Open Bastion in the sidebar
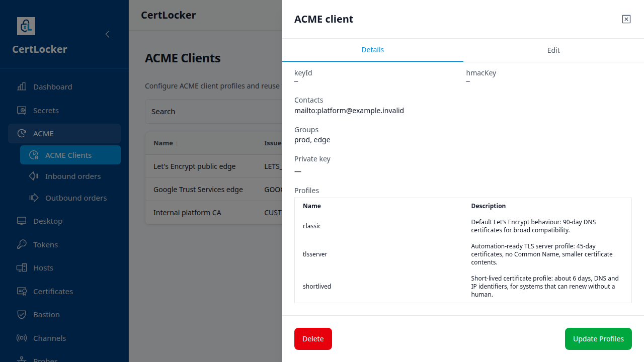The height and width of the screenshot is (362, 644). tap(64, 314)
